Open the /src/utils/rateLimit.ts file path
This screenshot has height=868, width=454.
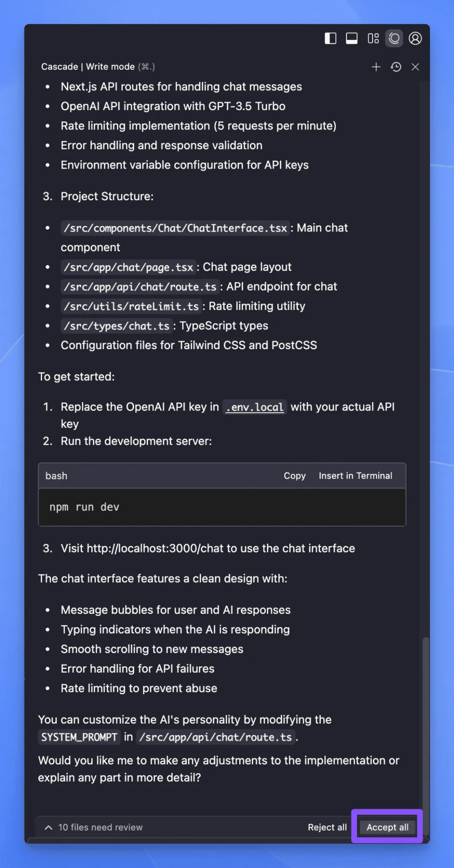pyautogui.click(x=131, y=306)
